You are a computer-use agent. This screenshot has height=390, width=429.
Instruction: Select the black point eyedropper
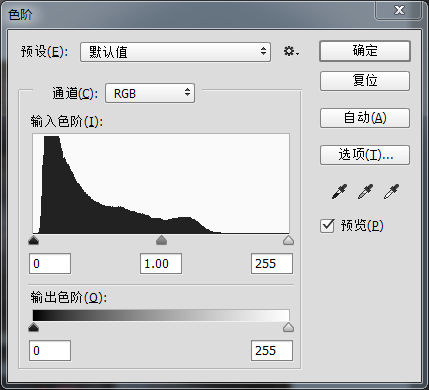point(339,192)
